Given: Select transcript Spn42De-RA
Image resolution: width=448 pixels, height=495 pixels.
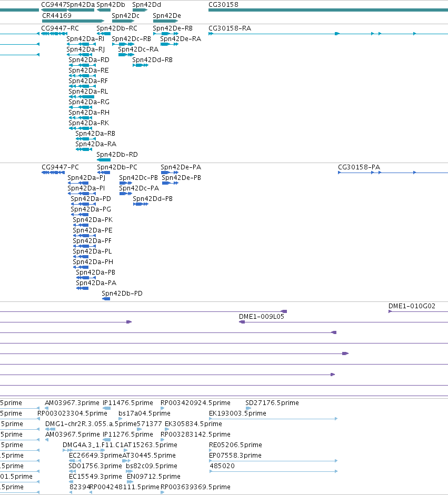Looking at the screenshot, I should click(181, 38).
